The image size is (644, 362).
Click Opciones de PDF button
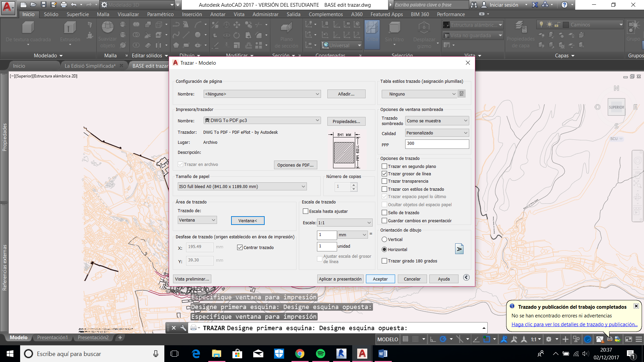click(x=296, y=165)
